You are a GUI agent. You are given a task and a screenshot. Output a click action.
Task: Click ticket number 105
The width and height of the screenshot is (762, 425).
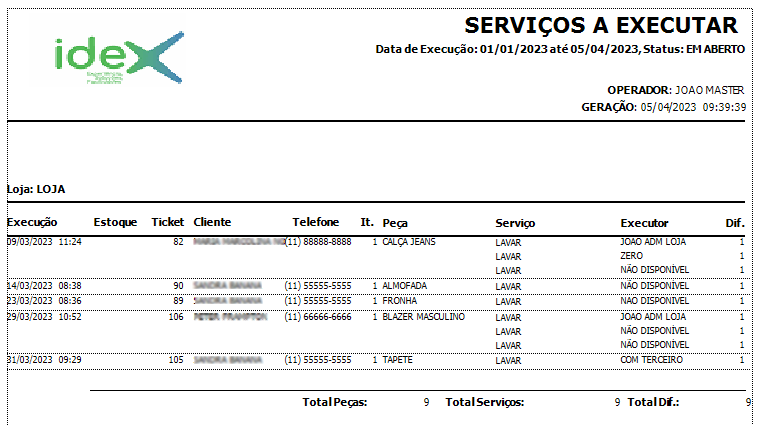[176, 359]
